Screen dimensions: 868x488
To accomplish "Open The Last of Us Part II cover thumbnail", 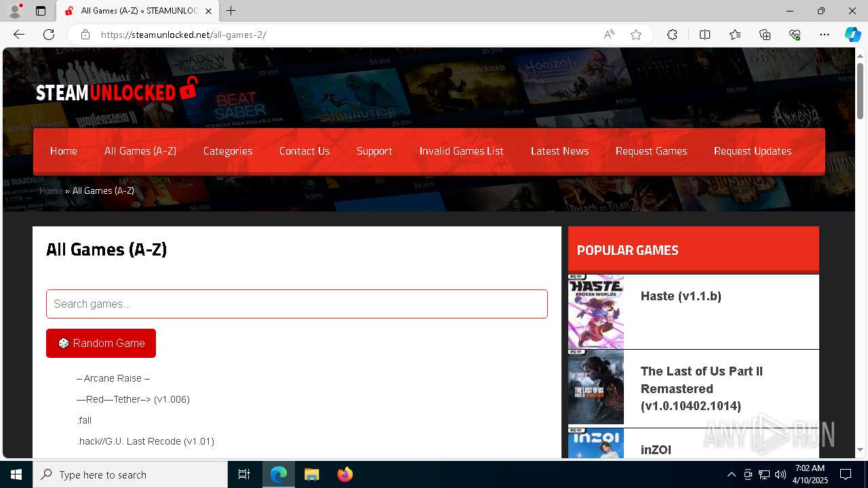I will tap(596, 387).
